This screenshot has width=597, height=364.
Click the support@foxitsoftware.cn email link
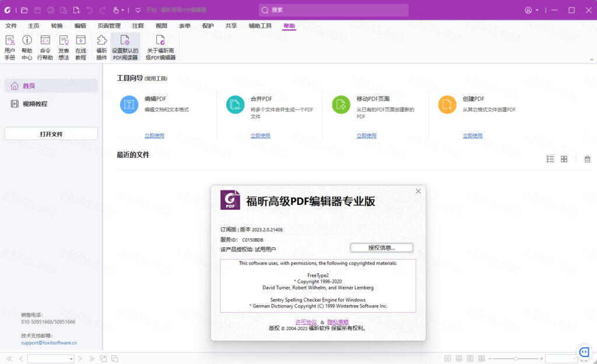tap(49, 342)
